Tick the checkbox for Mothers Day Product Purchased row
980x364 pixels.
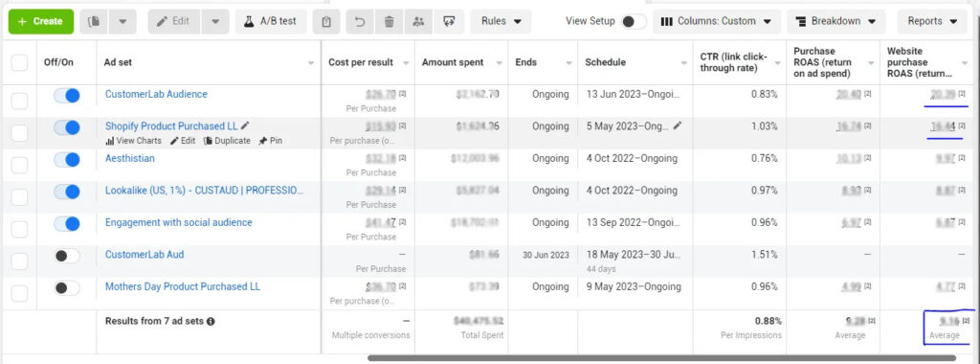(x=19, y=293)
